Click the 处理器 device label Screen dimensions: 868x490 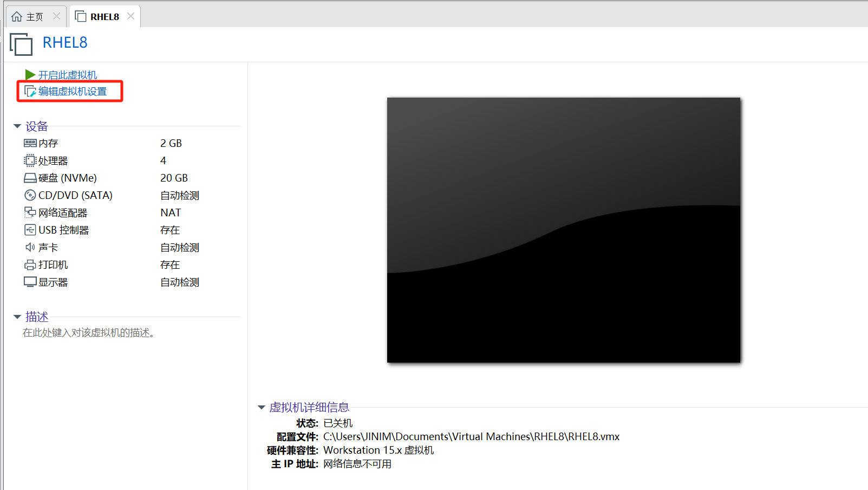coord(53,160)
